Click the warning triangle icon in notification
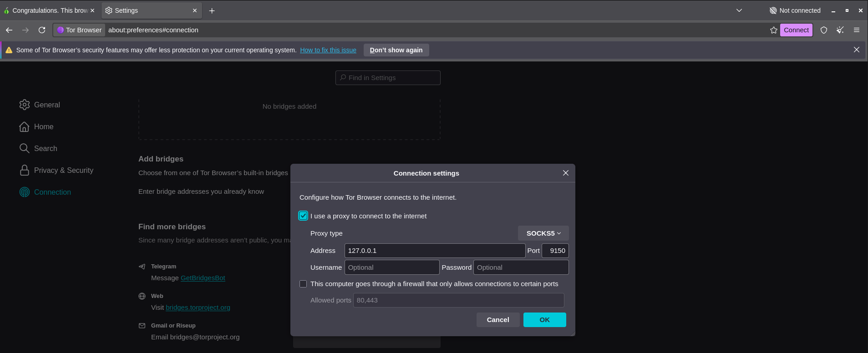Image resolution: width=868 pixels, height=353 pixels. [9, 50]
